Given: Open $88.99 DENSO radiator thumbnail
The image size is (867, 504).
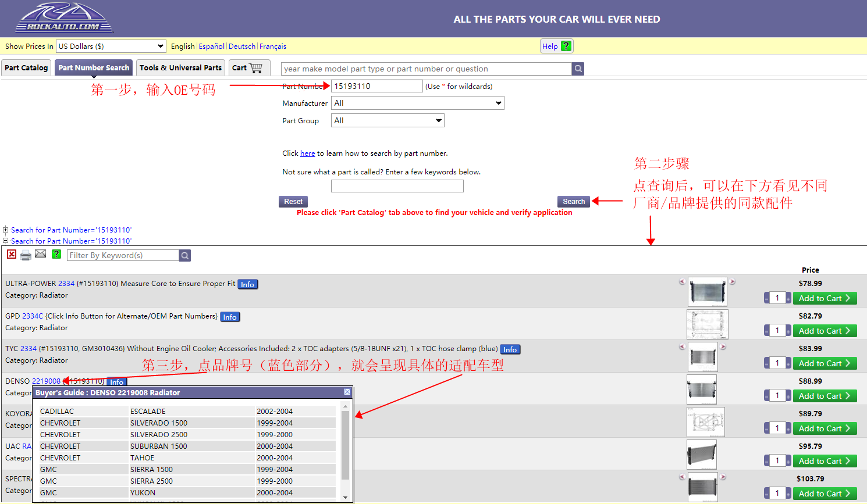Looking at the screenshot, I should click(x=702, y=389).
